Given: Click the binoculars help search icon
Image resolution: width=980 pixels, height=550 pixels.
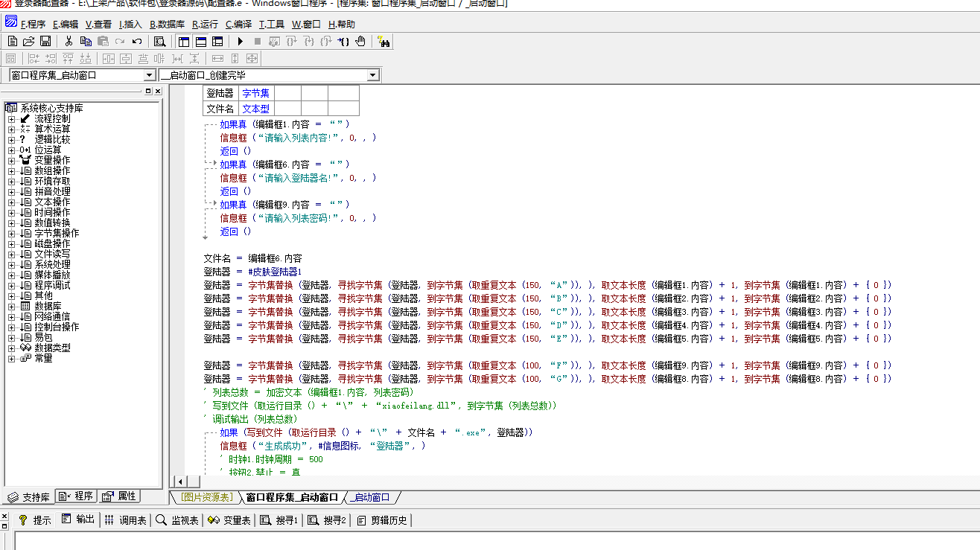Looking at the screenshot, I should [384, 42].
